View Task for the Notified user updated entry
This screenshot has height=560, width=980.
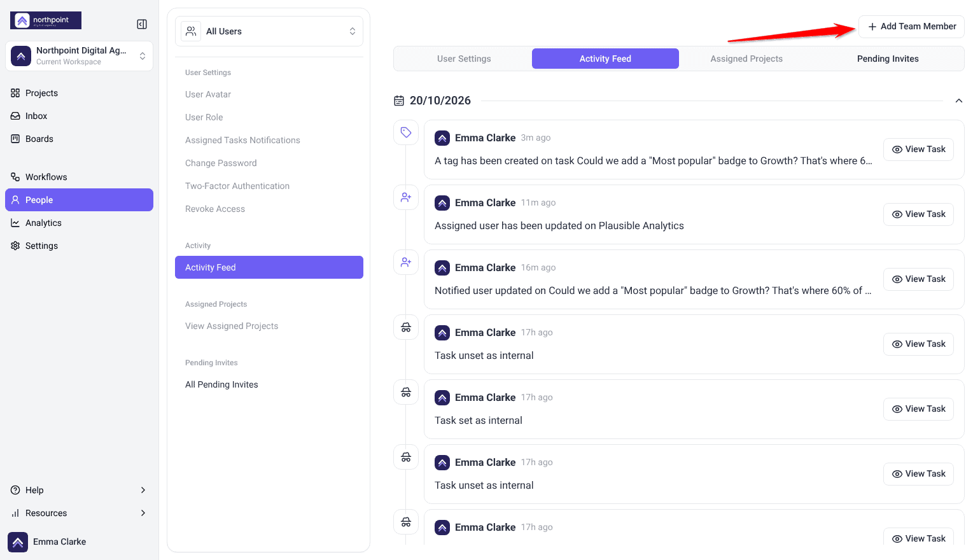tap(918, 279)
